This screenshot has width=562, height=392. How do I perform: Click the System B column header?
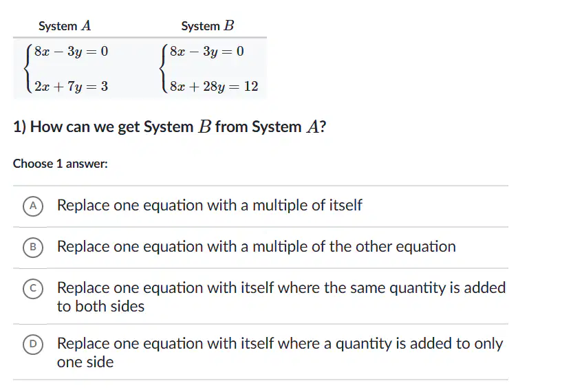[208, 26]
